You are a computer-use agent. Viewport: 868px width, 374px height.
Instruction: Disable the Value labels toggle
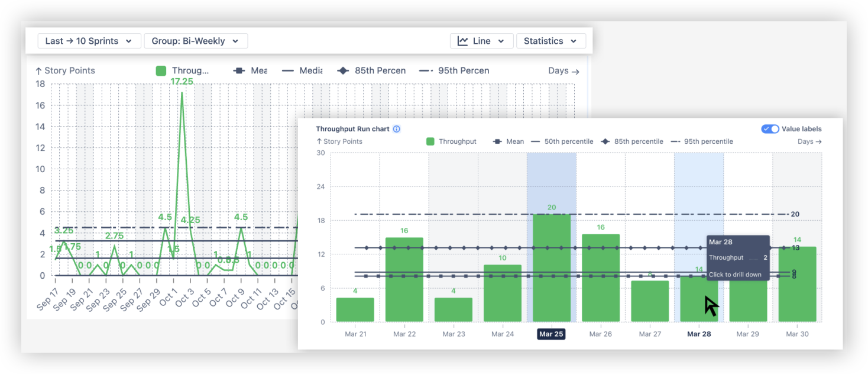pos(770,128)
